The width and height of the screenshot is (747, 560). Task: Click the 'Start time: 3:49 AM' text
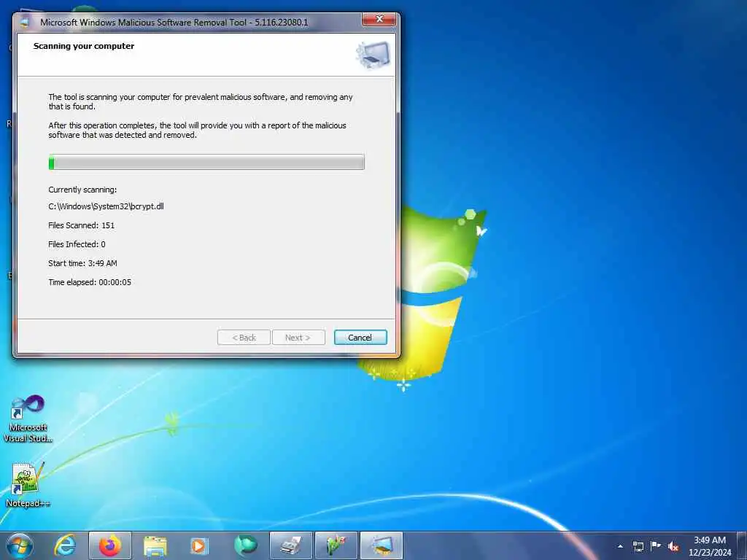[82, 263]
